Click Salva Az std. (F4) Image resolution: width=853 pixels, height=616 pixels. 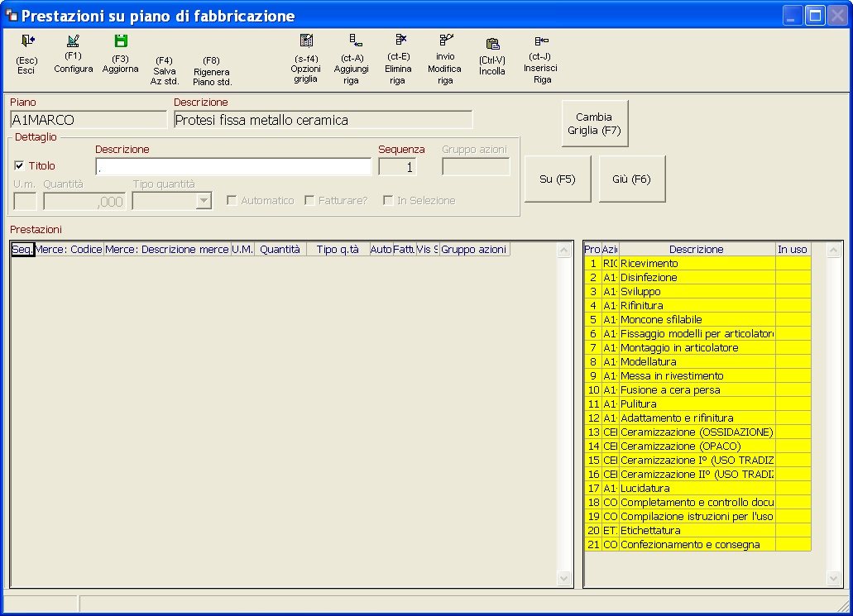(165, 70)
